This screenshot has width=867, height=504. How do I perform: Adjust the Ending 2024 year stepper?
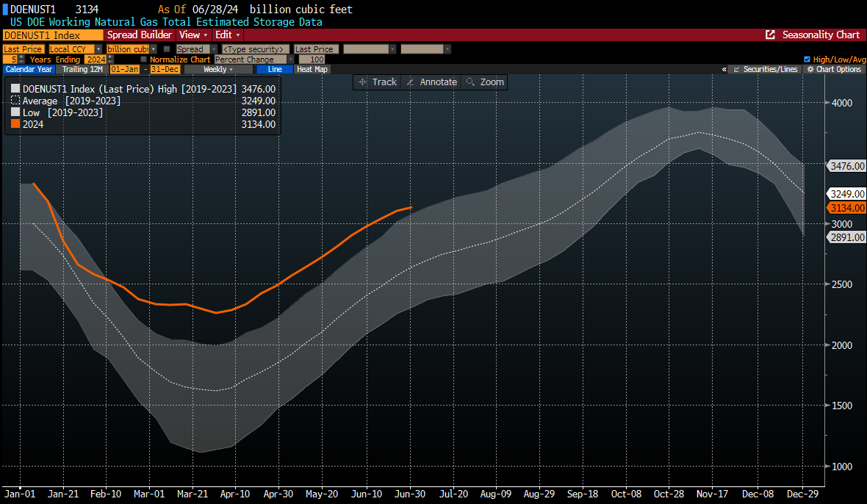click(111, 59)
